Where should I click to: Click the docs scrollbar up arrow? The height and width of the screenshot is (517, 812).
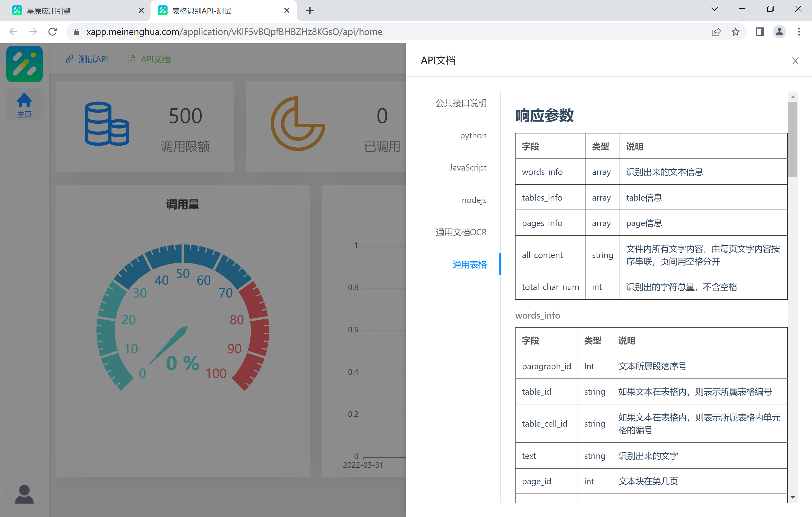tap(793, 97)
